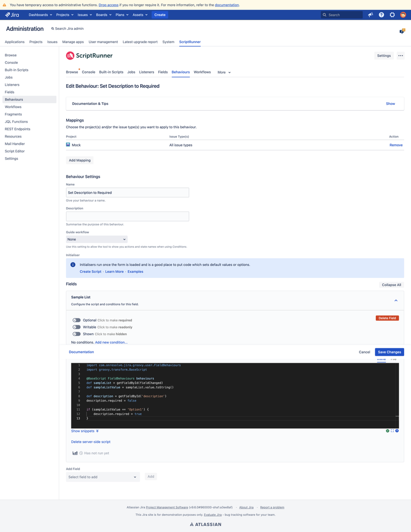Click the green script validation check icon
The image size is (411, 532).
(388, 431)
